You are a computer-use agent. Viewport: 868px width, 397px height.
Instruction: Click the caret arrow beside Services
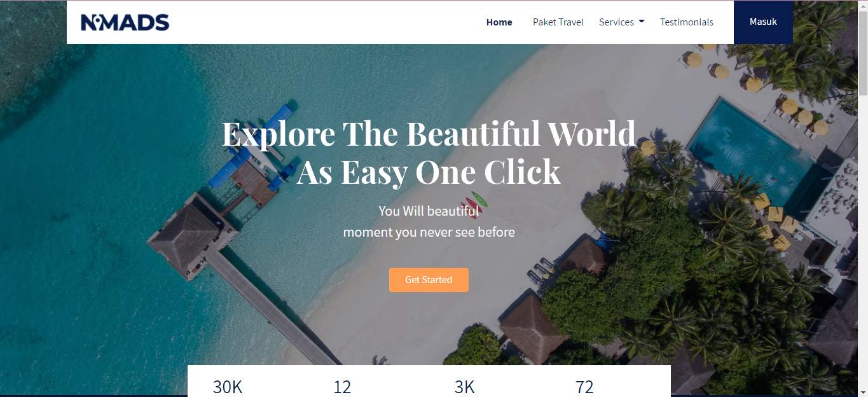(x=641, y=22)
